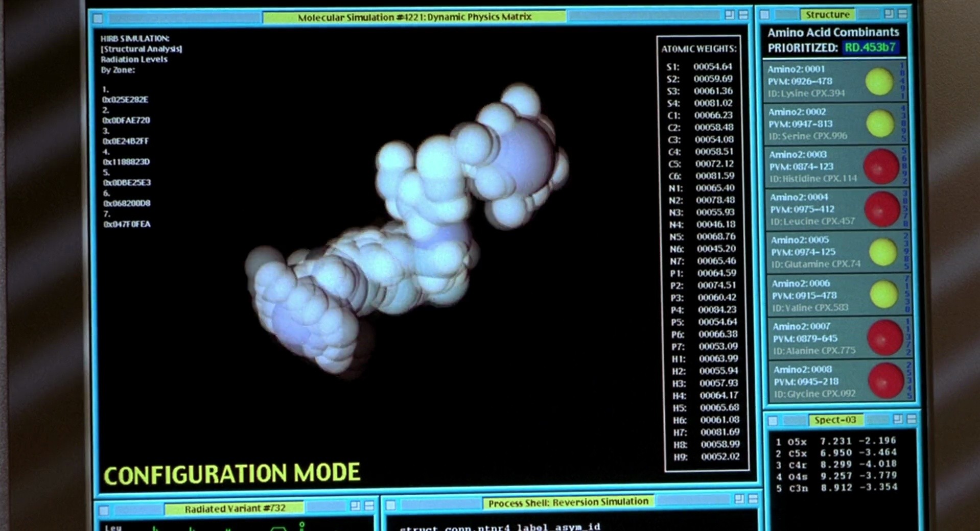Click the far-right title bar icon of Spect-03 window
The image size is (980, 531).
coord(912,419)
